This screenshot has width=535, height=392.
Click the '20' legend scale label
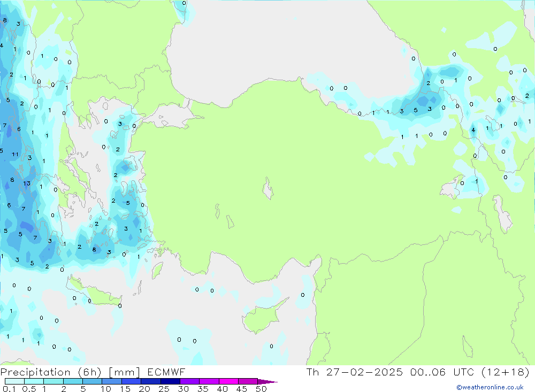(144, 389)
